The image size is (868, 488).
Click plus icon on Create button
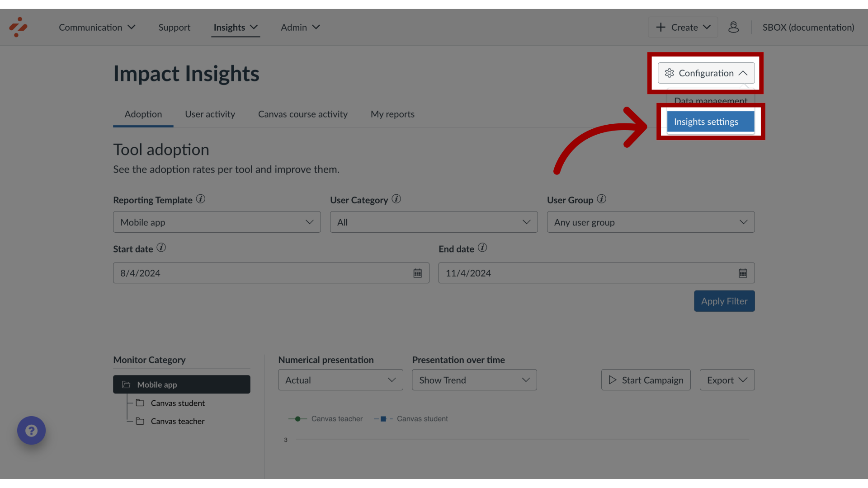pos(660,27)
